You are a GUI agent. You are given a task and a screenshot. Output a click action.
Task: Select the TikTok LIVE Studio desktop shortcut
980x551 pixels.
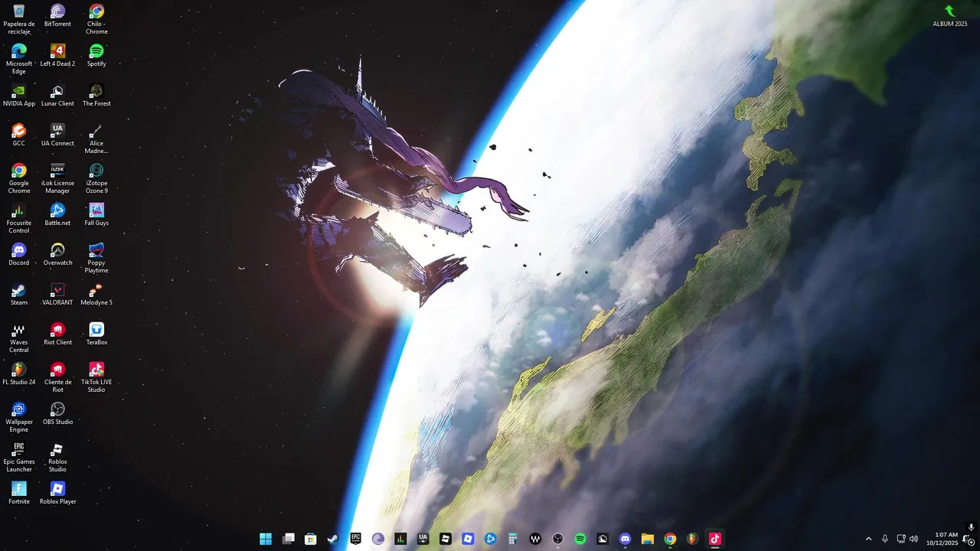(96, 377)
